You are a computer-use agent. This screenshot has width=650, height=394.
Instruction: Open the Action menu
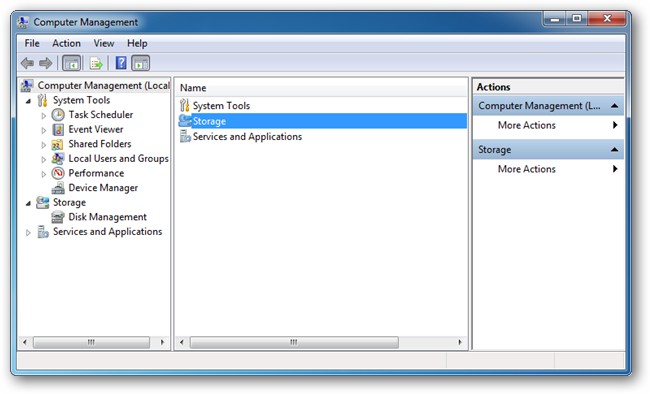coord(66,43)
